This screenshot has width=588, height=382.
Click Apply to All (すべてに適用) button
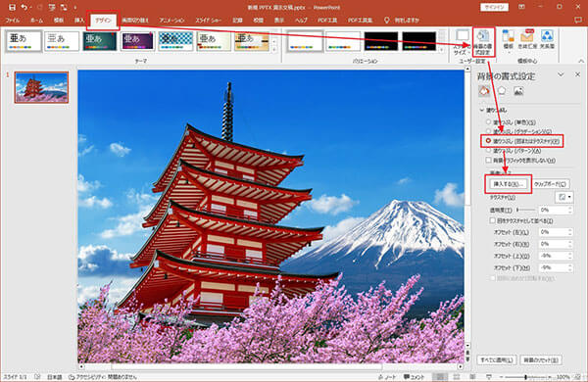coord(497,359)
